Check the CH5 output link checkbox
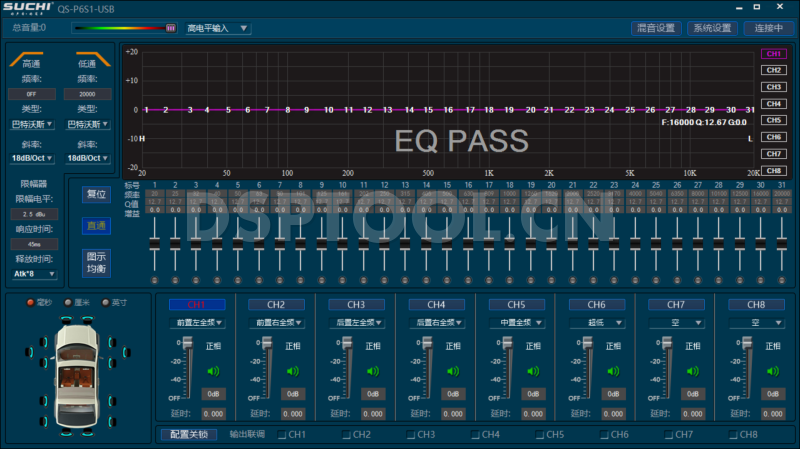The width and height of the screenshot is (800, 449). 539,435
